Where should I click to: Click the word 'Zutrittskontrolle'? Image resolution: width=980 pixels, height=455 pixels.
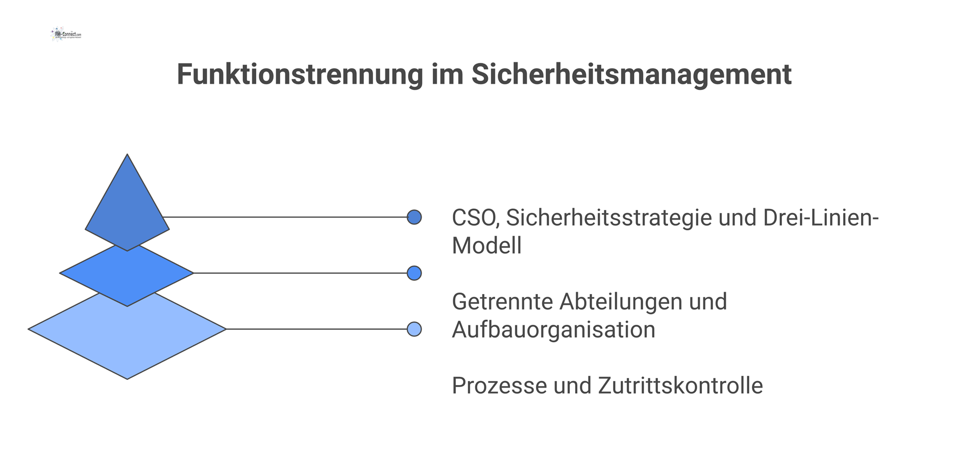coord(680,386)
